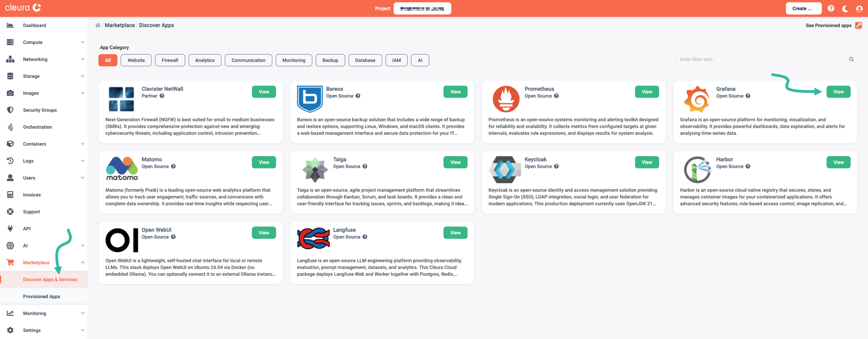Click info icon beside Clavister NetWall Partner

coord(162,96)
